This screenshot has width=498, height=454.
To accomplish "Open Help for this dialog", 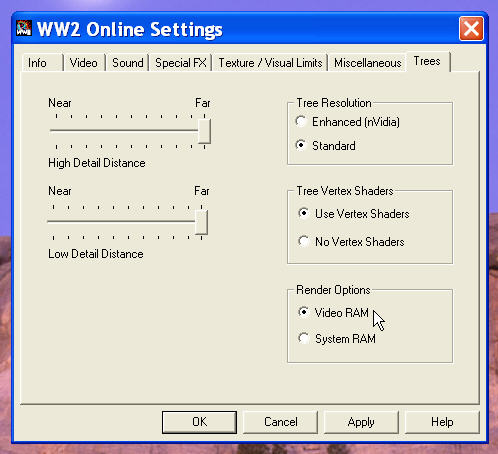I will 442,422.
